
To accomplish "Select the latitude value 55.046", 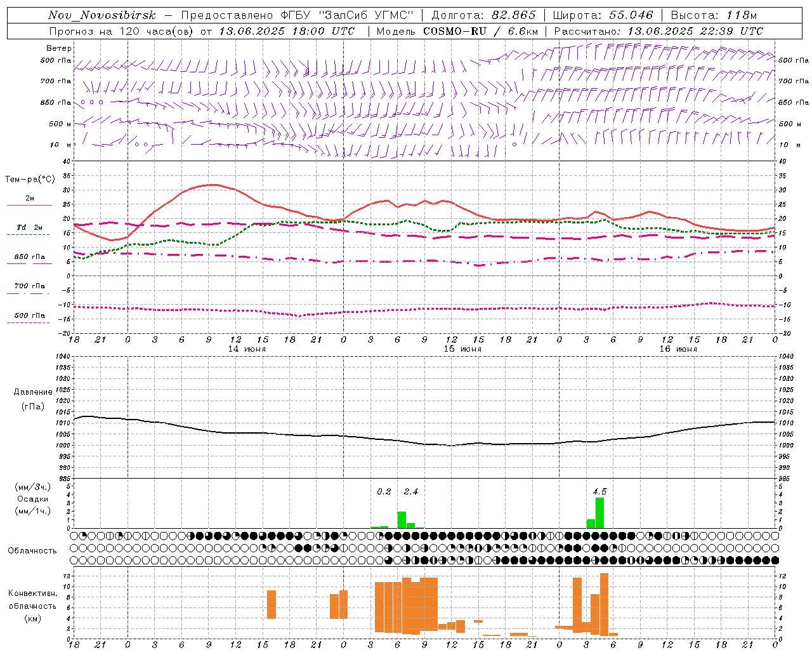I will tap(631, 15).
